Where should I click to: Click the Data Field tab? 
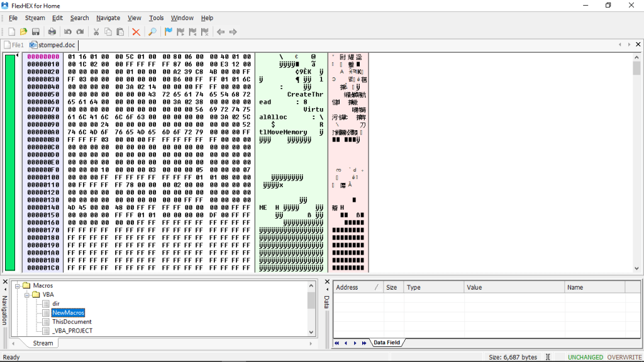click(x=387, y=343)
